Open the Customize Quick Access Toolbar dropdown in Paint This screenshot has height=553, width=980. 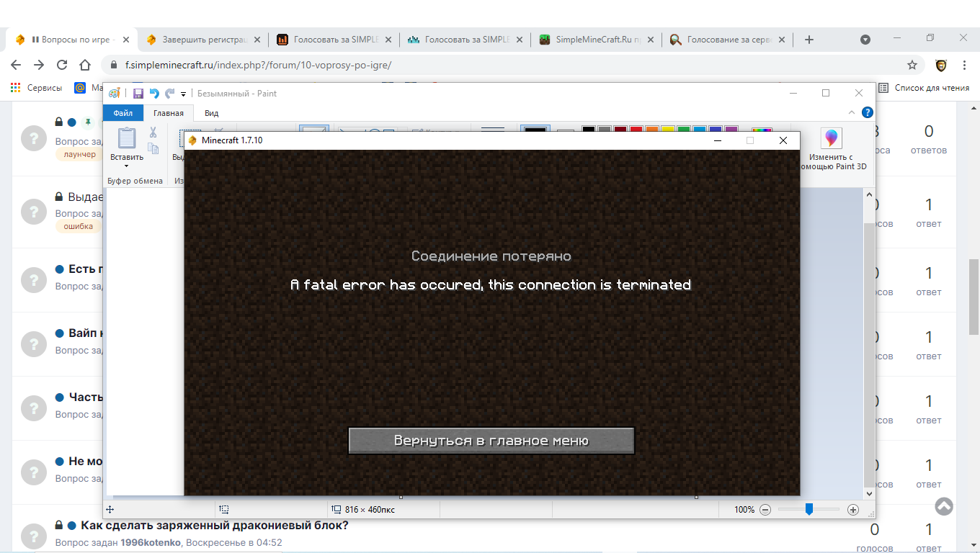[x=183, y=94]
